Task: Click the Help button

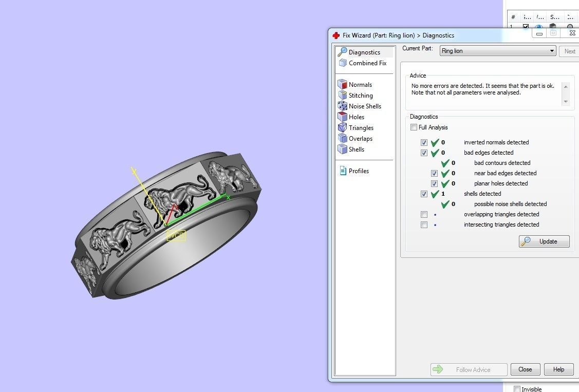Action: click(x=558, y=369)
